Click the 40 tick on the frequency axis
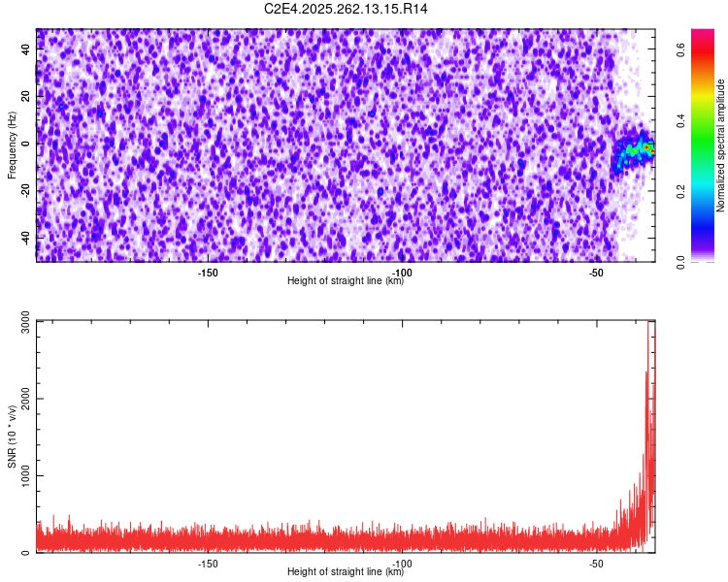This screenshot has width=728, height=582. point(27,49)
